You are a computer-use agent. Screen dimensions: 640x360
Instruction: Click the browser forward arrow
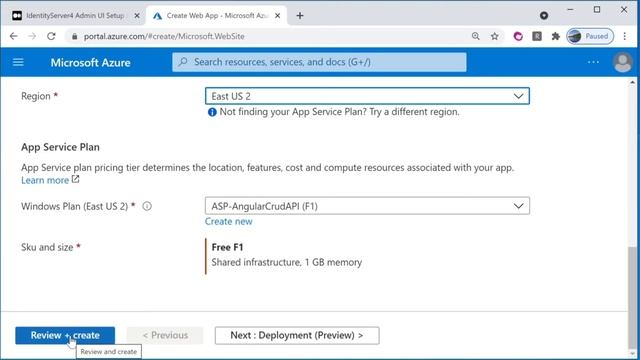(32, 36)
